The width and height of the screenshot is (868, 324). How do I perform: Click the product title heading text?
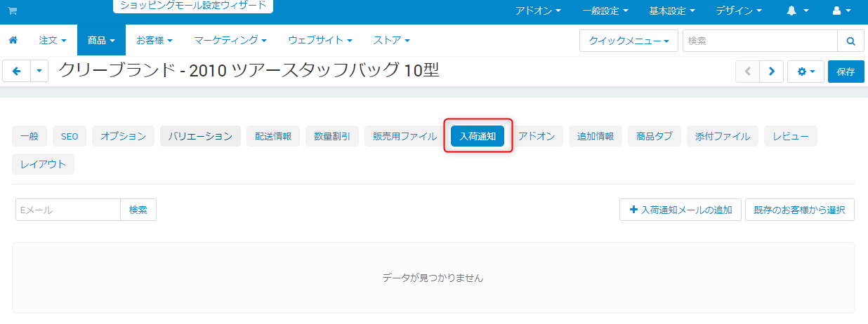(249, 70)
